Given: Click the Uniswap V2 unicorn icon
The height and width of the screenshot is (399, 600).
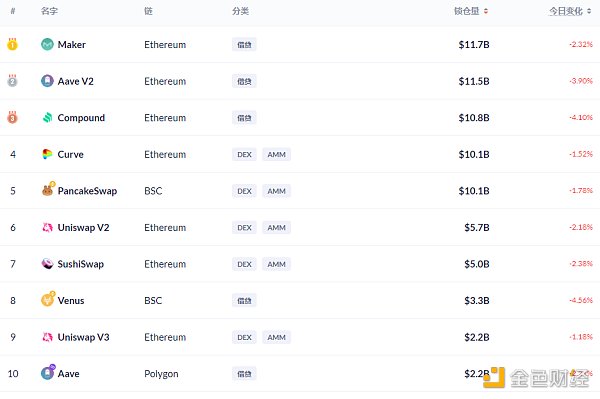Looking at the screenshot, I should [47, 228].
